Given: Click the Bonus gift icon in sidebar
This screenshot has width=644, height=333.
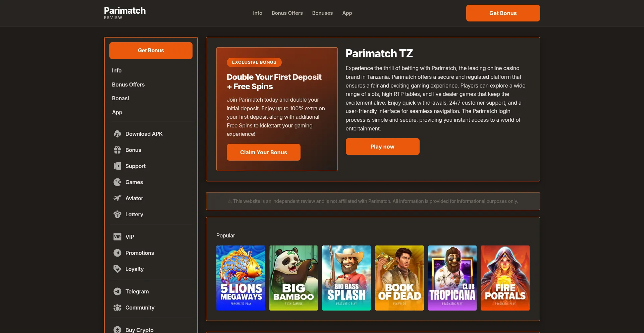Looking at the screenshot, I should (x=117, y=150).
